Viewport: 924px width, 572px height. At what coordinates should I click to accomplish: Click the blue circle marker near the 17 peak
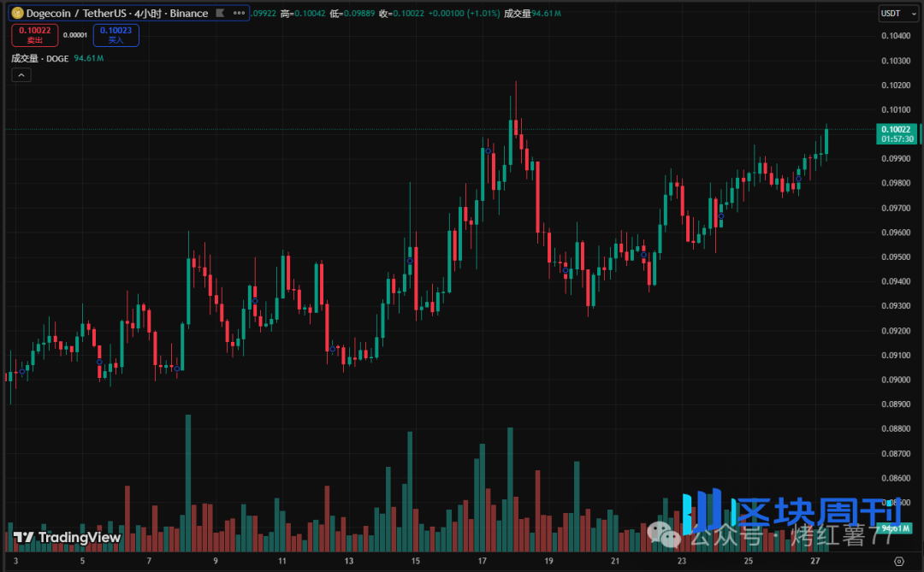489,151
